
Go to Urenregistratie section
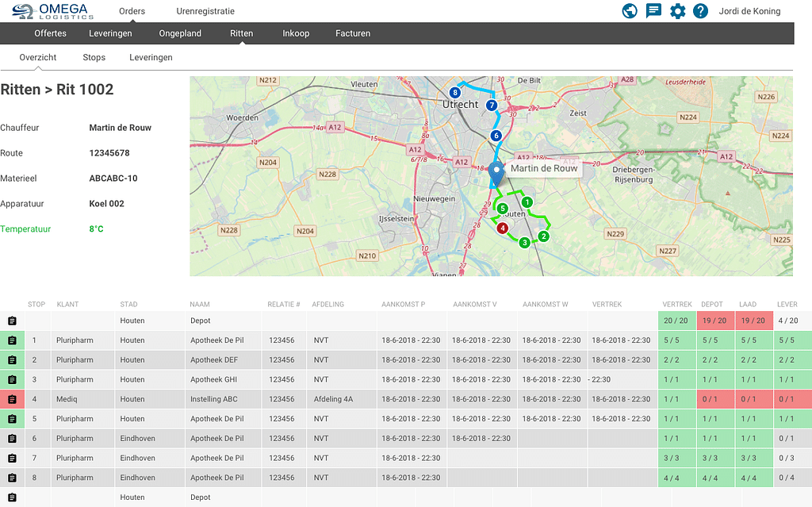click(205, 11)
